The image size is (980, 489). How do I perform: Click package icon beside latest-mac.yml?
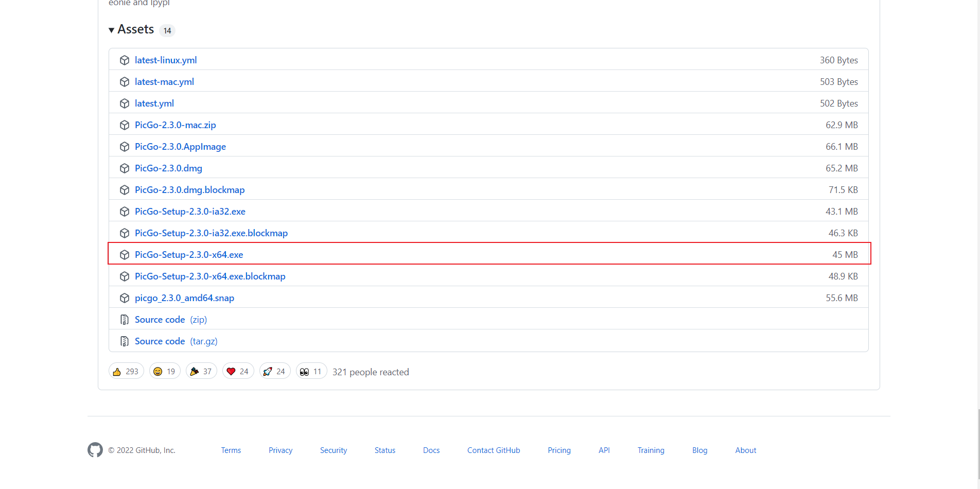(124, 82)
